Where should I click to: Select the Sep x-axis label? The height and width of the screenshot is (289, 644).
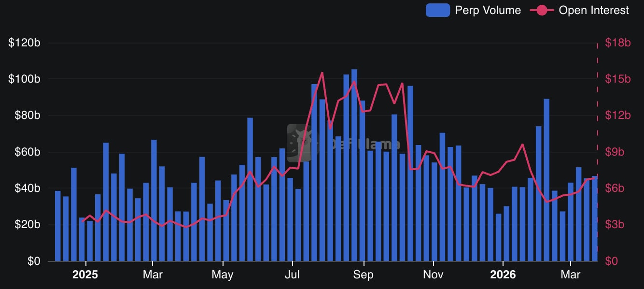click(x=363, y=275)
